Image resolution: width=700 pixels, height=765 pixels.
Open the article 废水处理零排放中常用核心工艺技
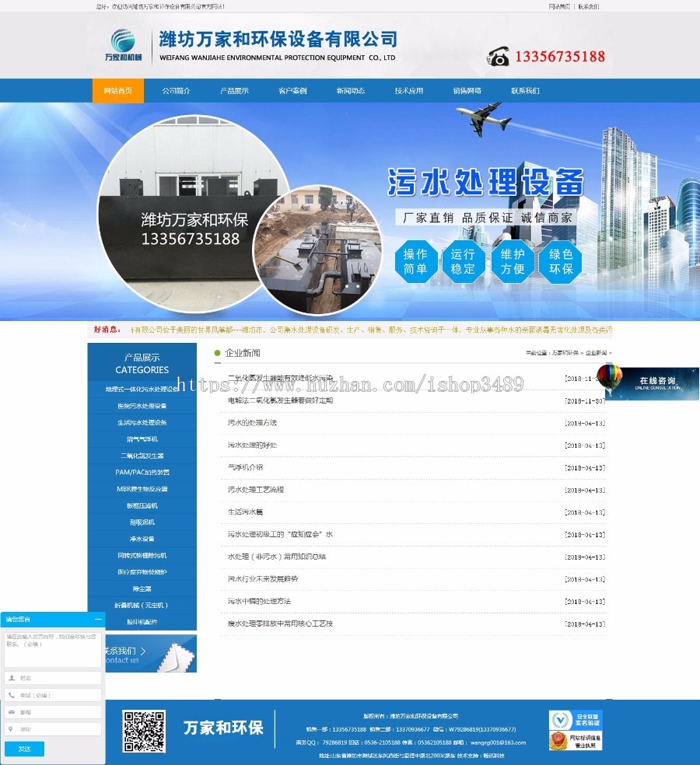click(x=280, y=624)
